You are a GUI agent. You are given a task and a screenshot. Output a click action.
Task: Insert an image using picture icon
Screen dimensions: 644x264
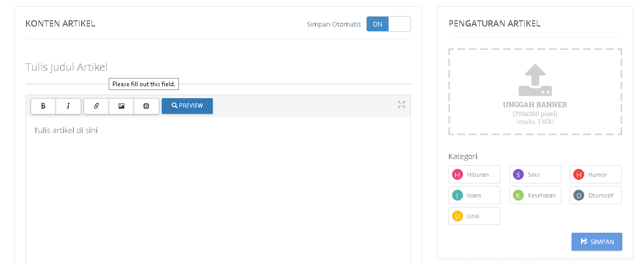121,106
